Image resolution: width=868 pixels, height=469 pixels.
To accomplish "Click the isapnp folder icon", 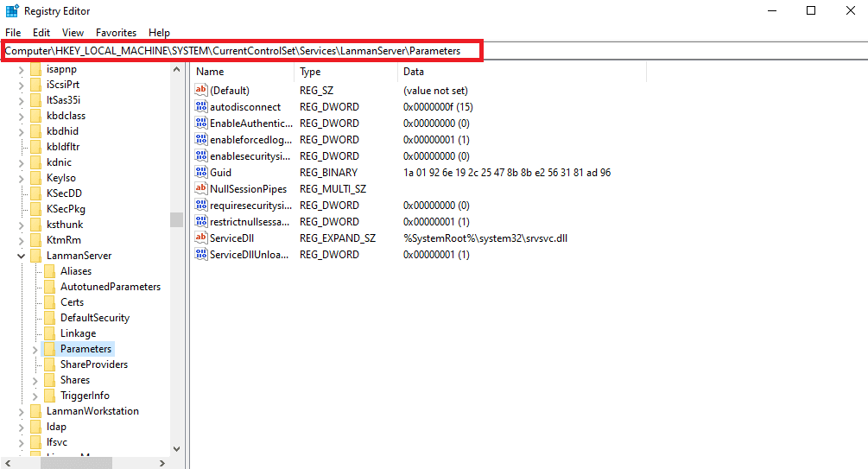I will click(x=36, y=69).
